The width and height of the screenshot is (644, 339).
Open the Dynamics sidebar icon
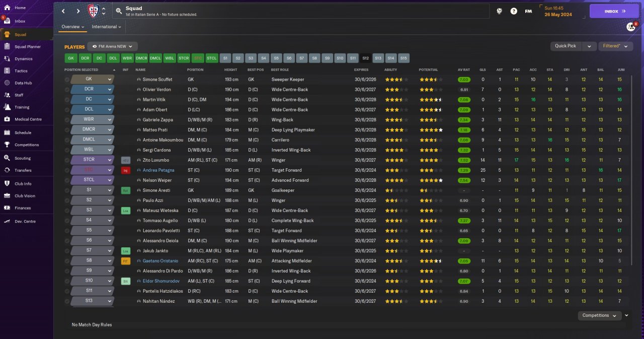(7, 59)
